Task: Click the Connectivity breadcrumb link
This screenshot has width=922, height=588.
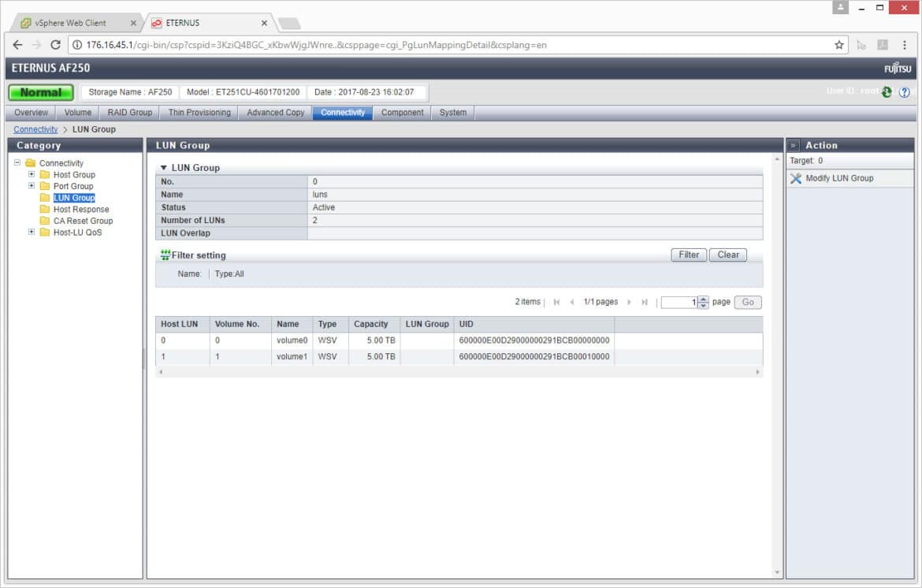Action: pyautogui.click(x=35, y=129)
